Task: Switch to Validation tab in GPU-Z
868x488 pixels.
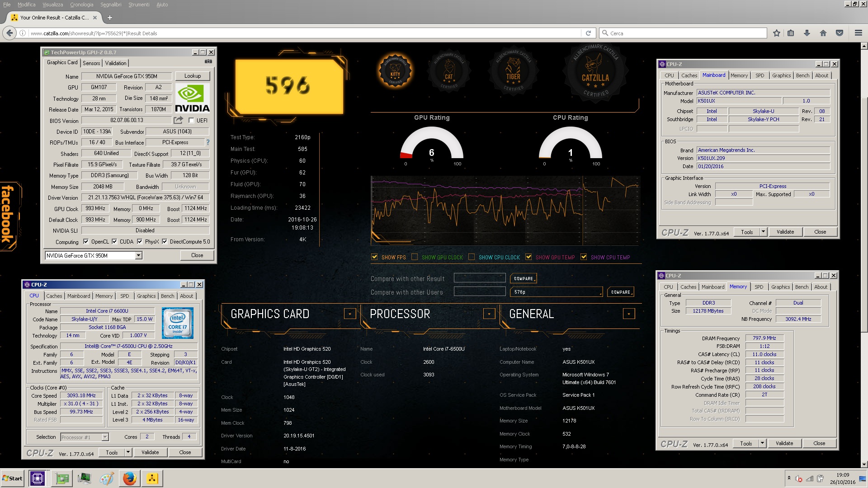Action: pos(116,63)
